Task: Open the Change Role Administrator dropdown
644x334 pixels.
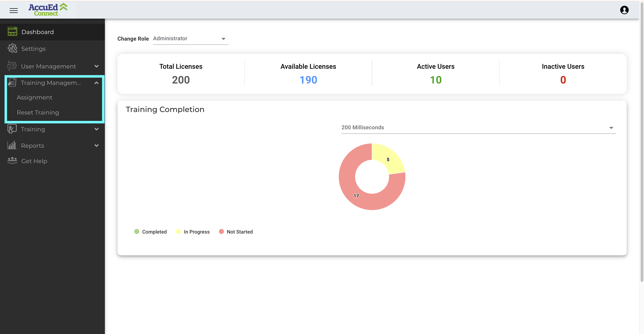Action: point(190,38)
